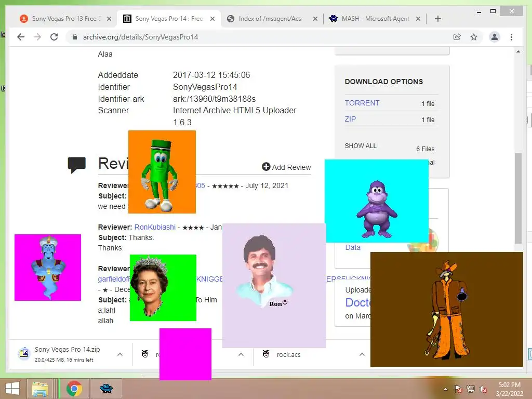Click Add Review link
Viewport: 532px width, 399px height.
click(286, 167)
